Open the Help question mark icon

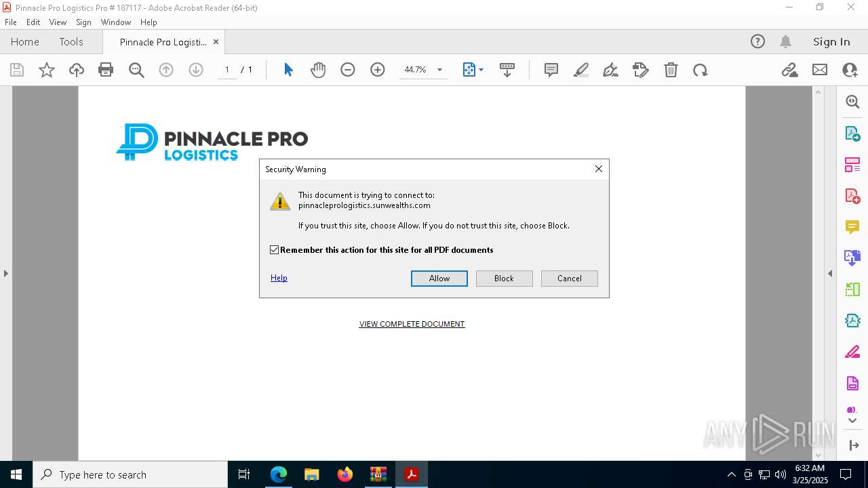click(x=757, y=41)
